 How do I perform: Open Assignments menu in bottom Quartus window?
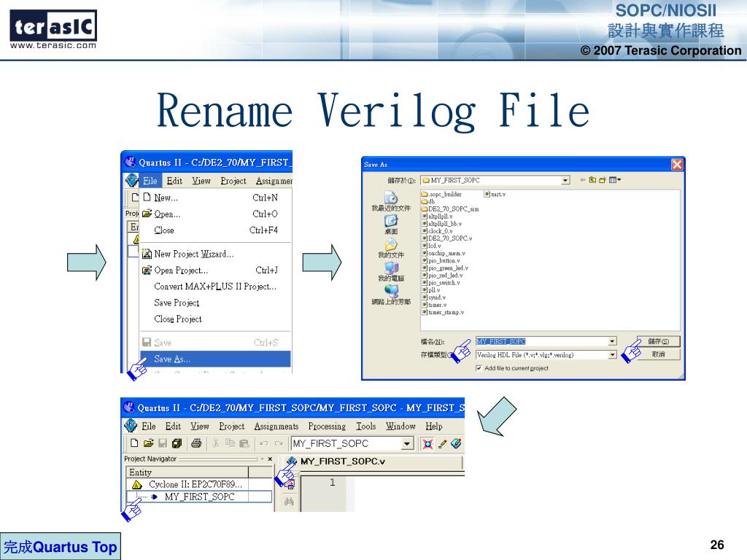pyautogui.click(x=276, y=426)
